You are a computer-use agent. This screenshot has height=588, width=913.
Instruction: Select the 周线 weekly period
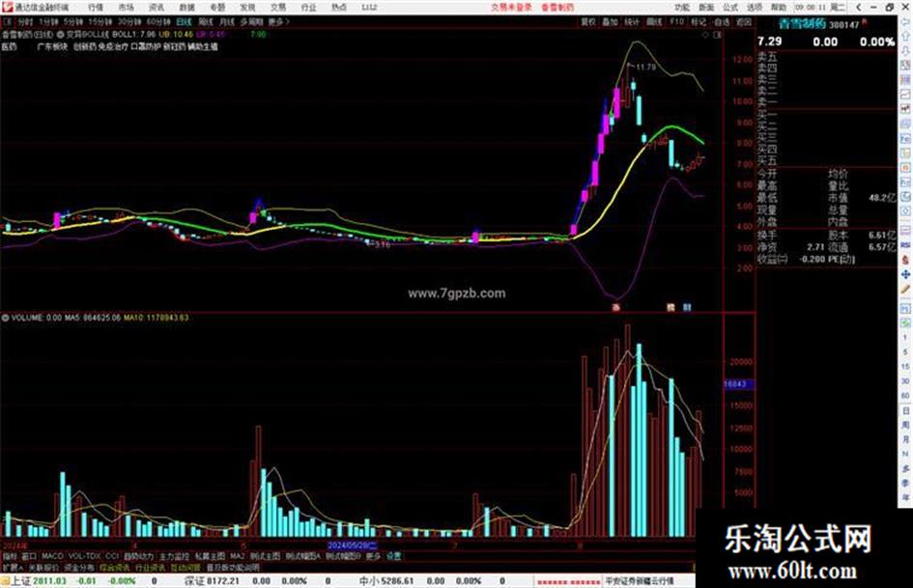pos(206,21)
